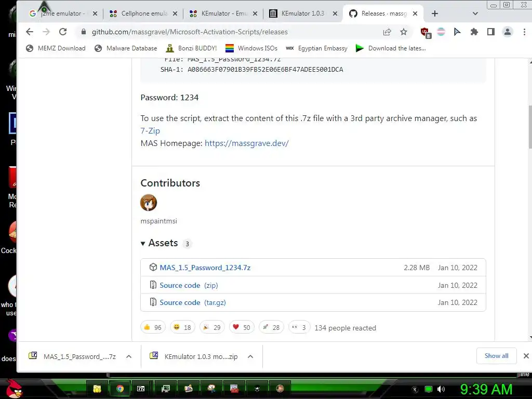Open the Chrome profile avatar
This screenshot has height=399, width=532.
coord(508,32)
